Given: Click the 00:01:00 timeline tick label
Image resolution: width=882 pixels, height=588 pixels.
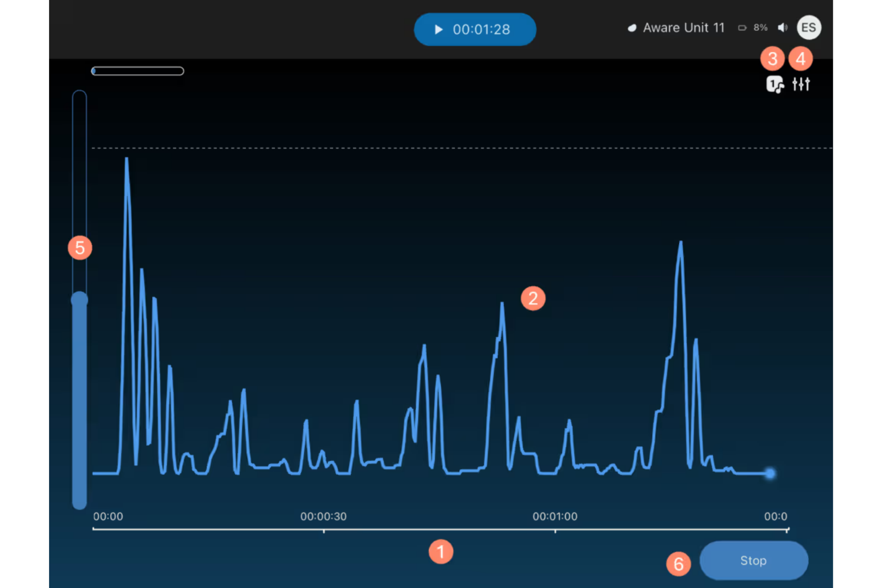Looking at the screenshot, I should [x=555, y=516].
